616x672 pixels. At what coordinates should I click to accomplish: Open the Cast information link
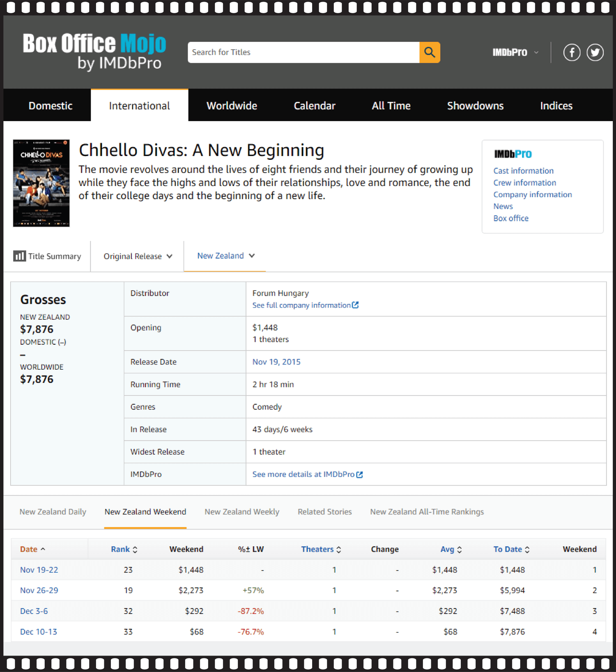click(x=523, y=170)
